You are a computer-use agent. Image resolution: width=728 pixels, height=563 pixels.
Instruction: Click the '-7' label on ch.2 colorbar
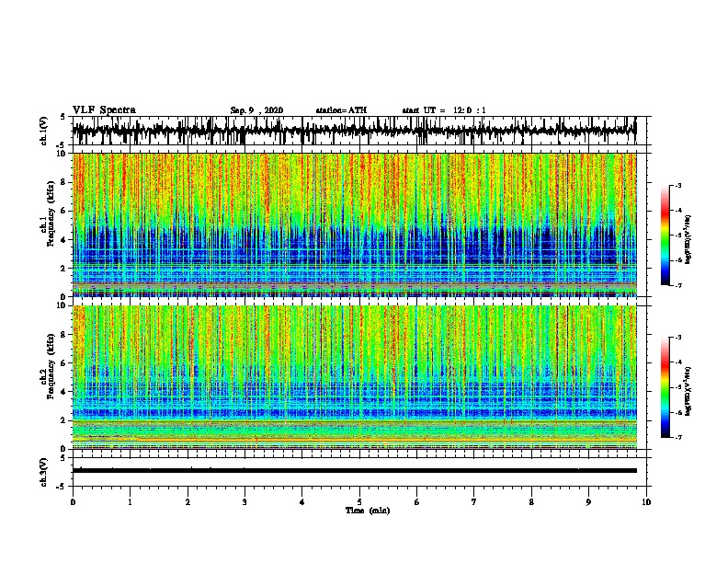click(678, 438)
